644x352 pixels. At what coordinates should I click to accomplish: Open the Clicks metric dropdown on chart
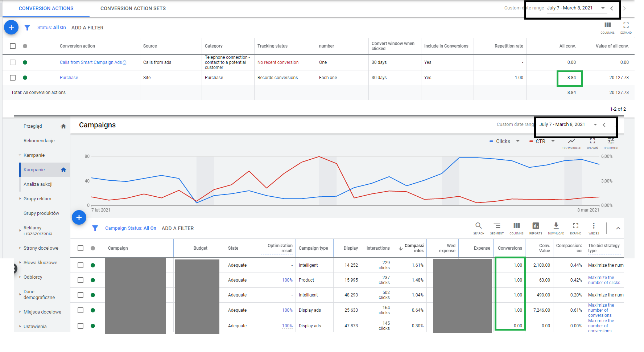(x=504, y=141)
